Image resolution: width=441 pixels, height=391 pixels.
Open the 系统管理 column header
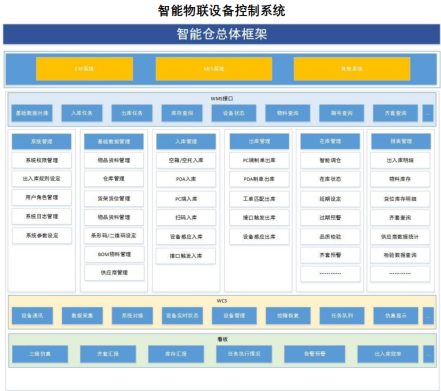click(x=42, y=142)
